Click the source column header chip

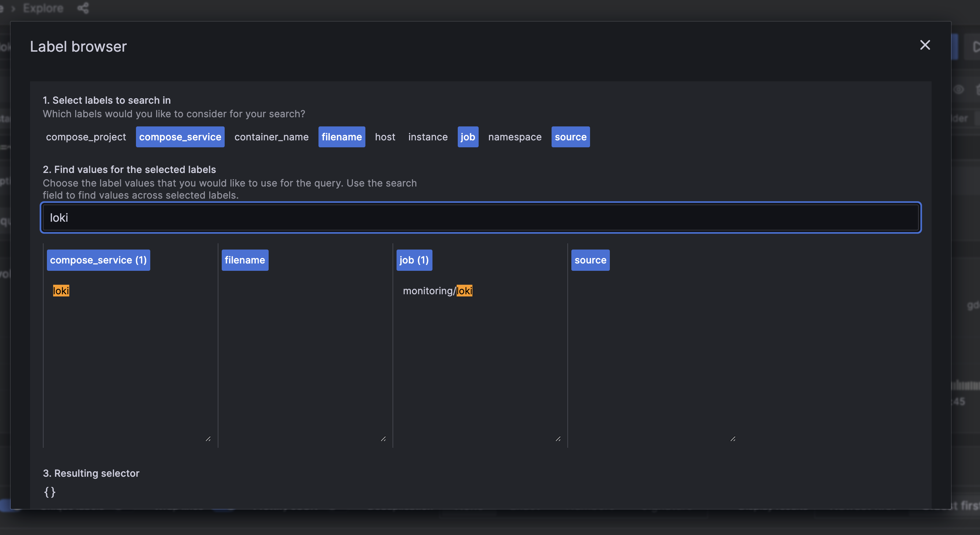pyautogui.click(x=590, y=260)
